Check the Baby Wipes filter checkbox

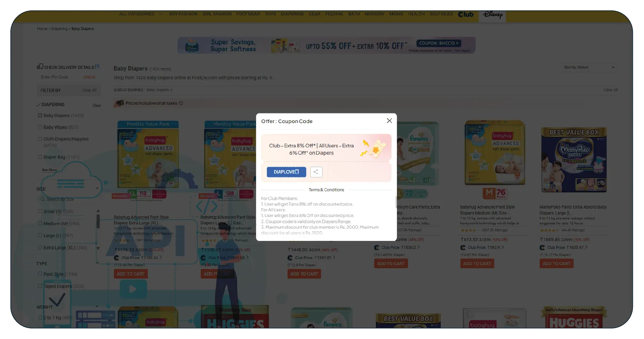click(x=40, y=127)
